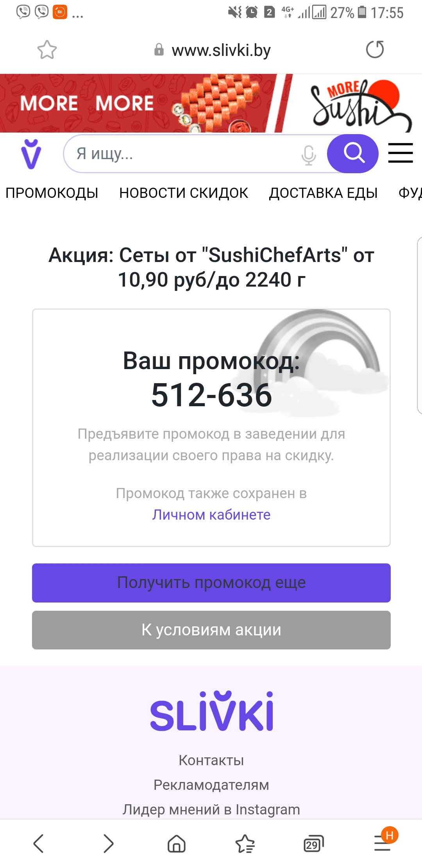Open the More Sushi banner ad
The height and width of the screenshot is (868, 422).
point(211,103)
